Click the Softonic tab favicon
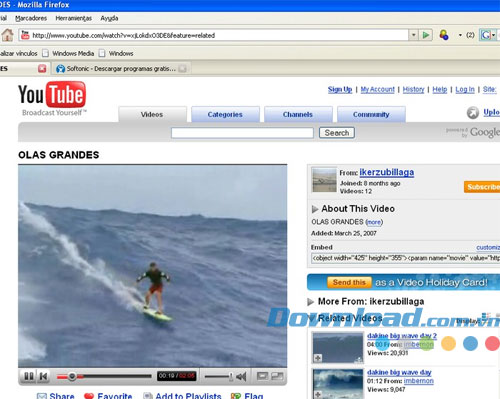Screen dimensions: 500x399 click(60, 69)
